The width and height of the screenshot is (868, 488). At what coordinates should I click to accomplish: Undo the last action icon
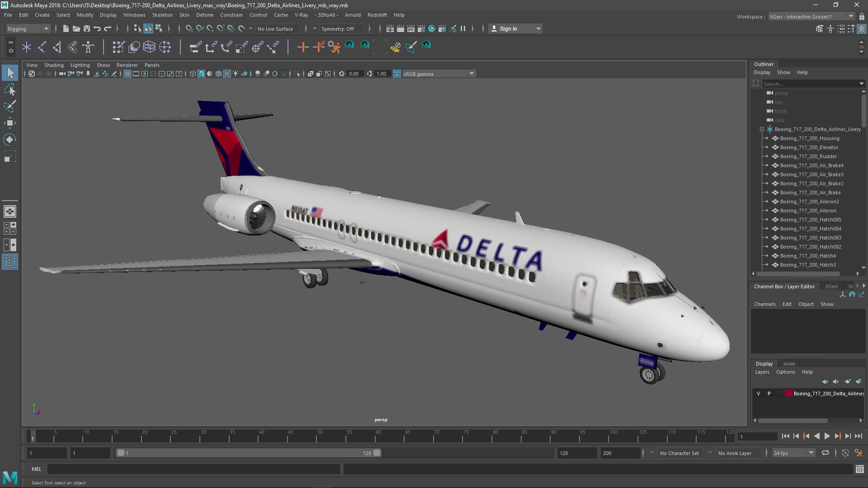[97, 28]
